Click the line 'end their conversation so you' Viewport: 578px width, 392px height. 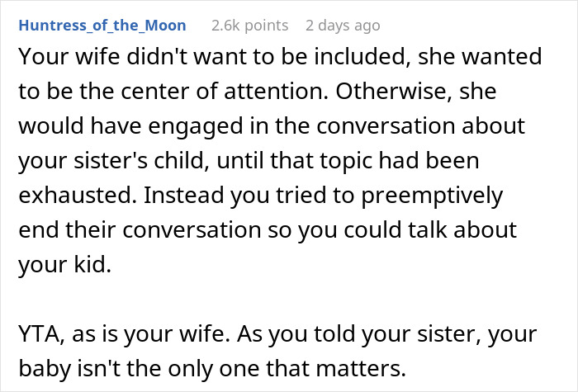[x=268, y=230]
